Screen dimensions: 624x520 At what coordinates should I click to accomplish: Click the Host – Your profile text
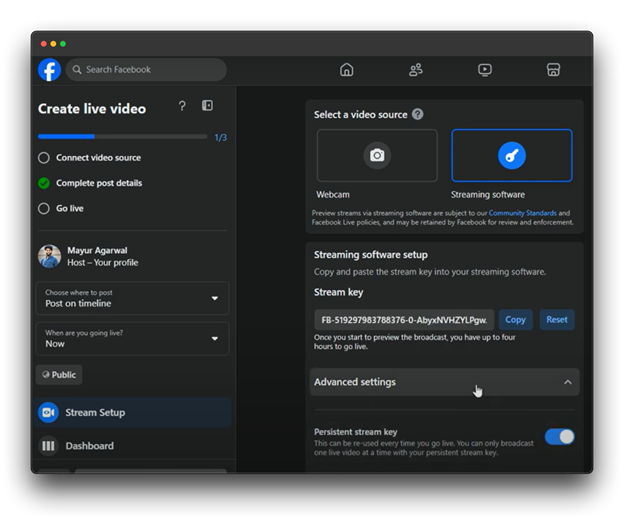click(x=103, y=263)
